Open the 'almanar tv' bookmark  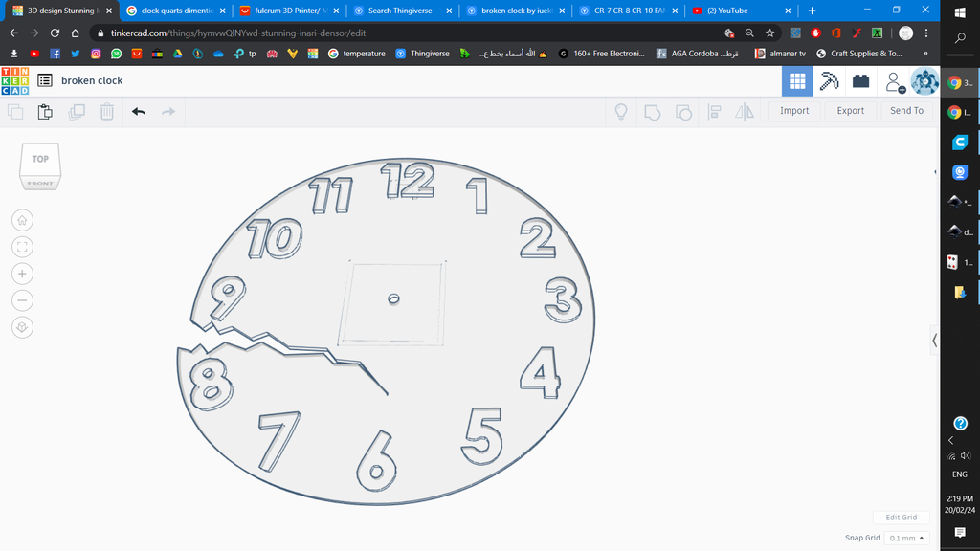click(x=780, y=54)
